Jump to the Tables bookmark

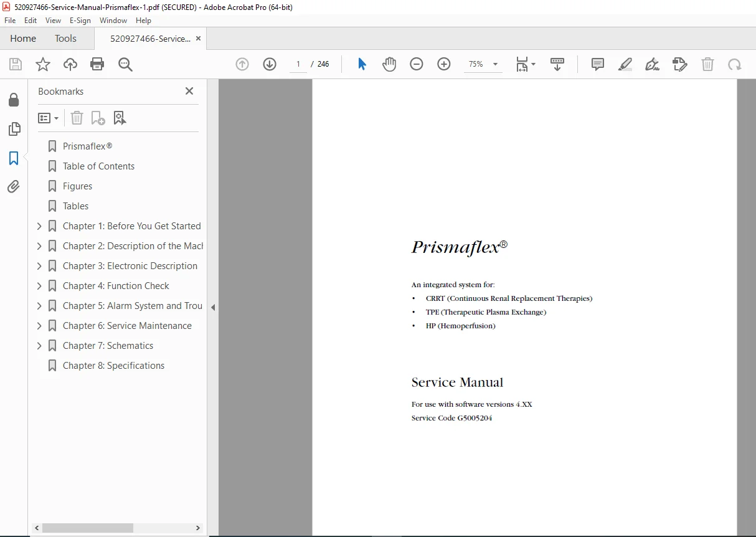pyautogui.click(x=75, y=206)
